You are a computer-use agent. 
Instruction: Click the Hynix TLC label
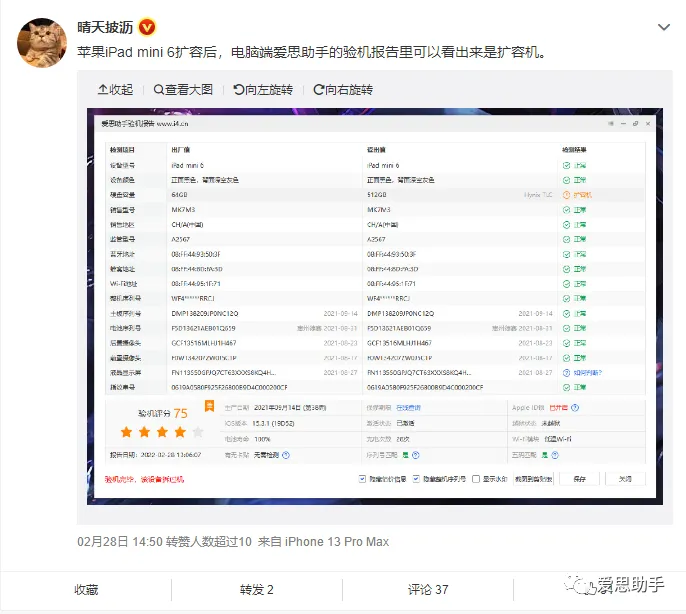coord(538,195)
